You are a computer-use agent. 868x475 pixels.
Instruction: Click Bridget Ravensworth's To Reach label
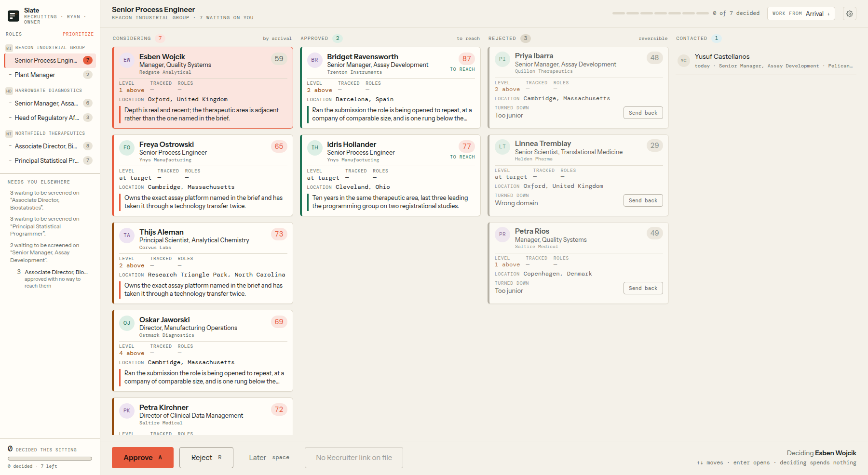pos(462,69)
